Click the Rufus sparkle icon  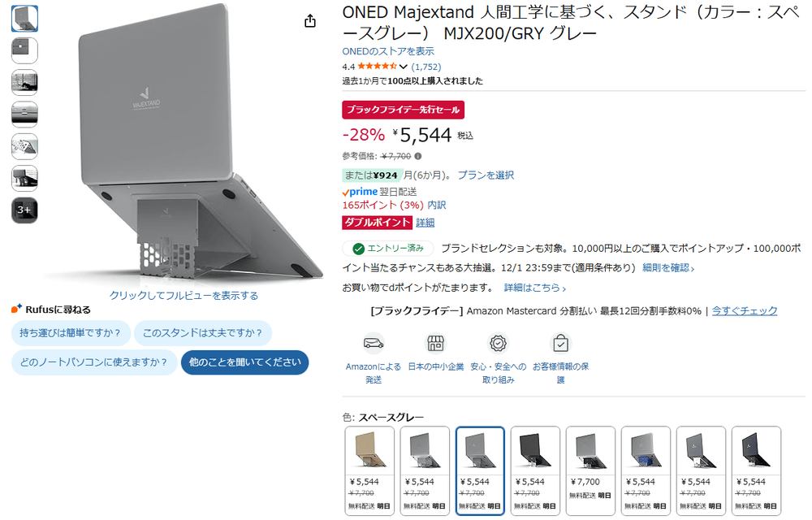pos(16,310)
